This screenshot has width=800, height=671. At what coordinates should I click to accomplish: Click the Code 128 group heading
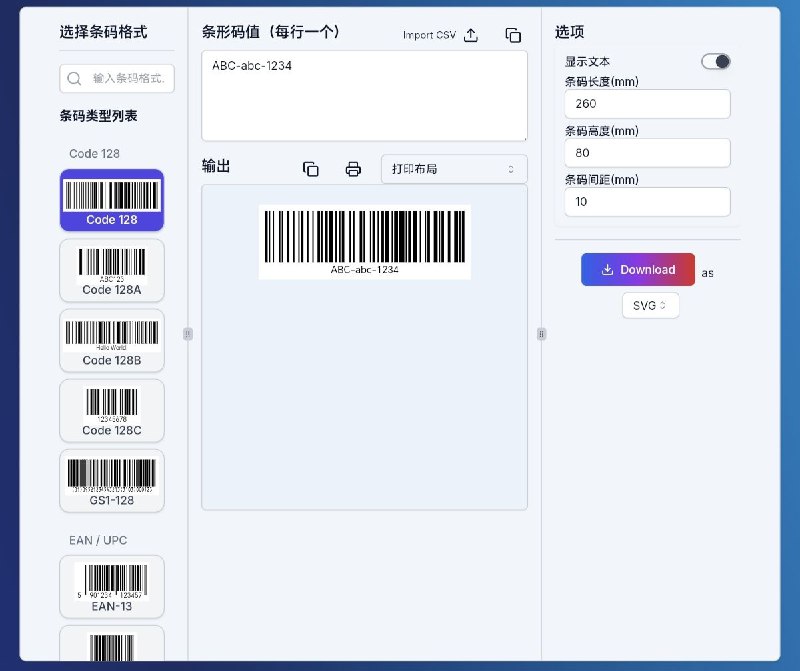click(94, 154)
